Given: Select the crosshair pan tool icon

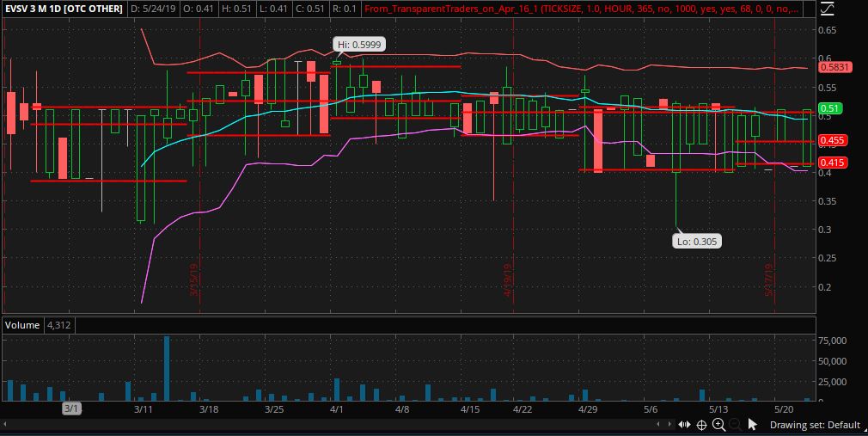Looking at the screenshot, I should pos(701,425).
